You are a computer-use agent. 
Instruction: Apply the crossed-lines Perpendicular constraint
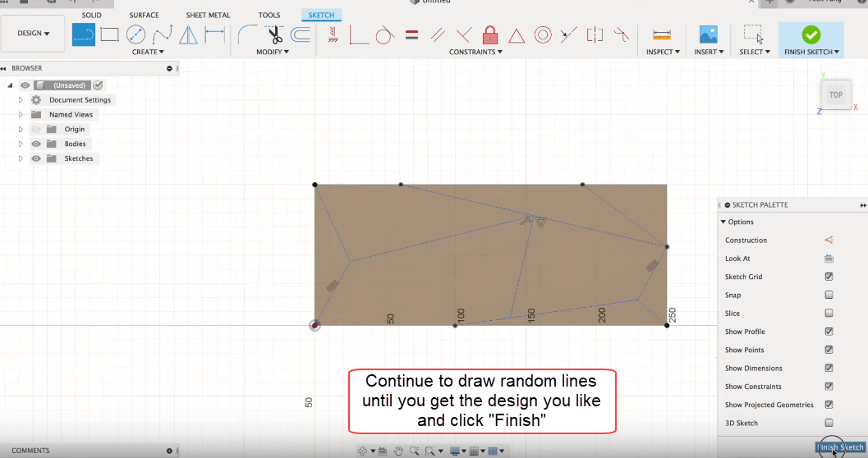[x=464, y=34]
